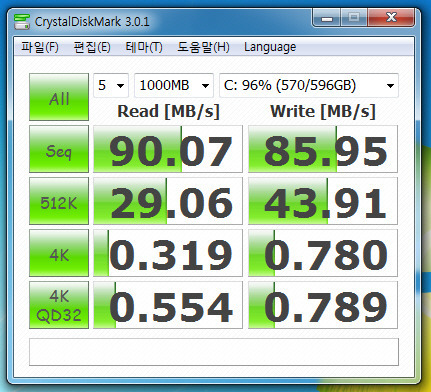The width and height of the screenshot is (431, 392).
Task: Click the empty comment field at the bottom
Action: pyautogui.click(x=214, y=352)
